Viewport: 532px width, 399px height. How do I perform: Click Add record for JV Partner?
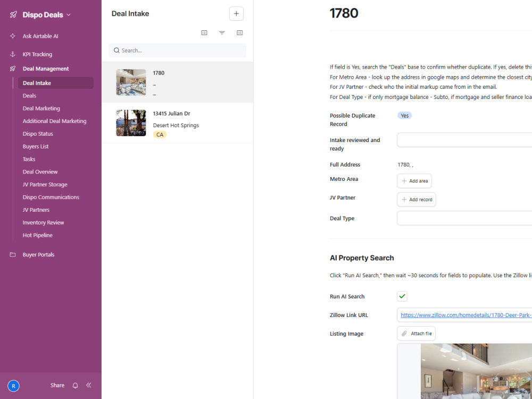417,199
